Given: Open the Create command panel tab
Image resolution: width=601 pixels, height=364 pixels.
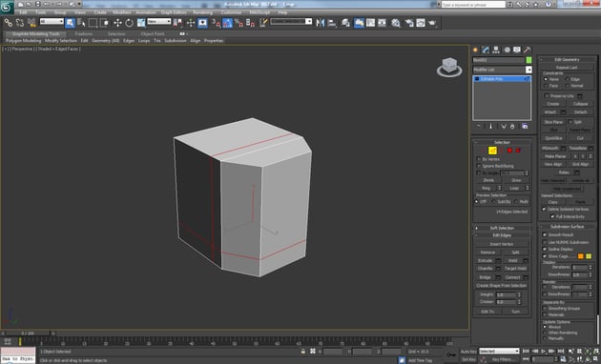Looking at the screenshot, I should click(x=476, y=50).
